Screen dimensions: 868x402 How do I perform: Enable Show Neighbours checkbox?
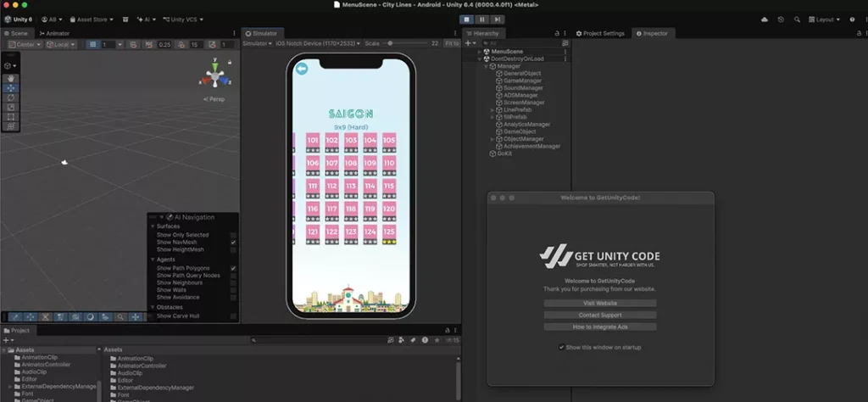tap(233, 283)
